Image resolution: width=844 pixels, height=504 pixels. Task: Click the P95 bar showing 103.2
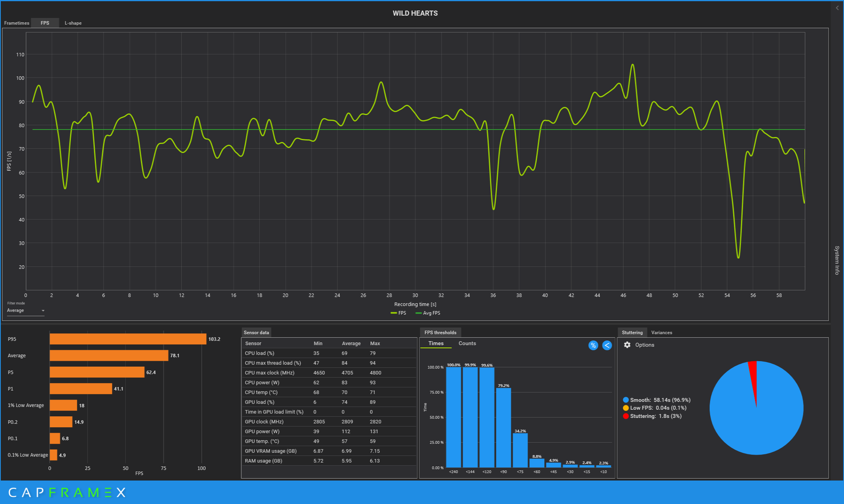click(x=128, y=339)
